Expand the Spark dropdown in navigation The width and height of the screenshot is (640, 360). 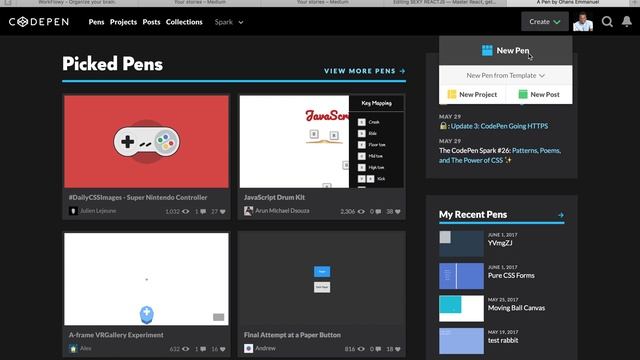(229, 22)
